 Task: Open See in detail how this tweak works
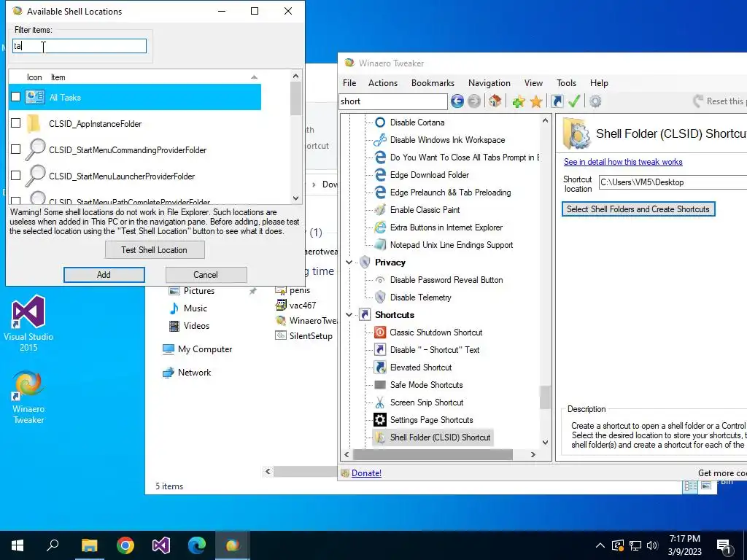pos(623,162)
